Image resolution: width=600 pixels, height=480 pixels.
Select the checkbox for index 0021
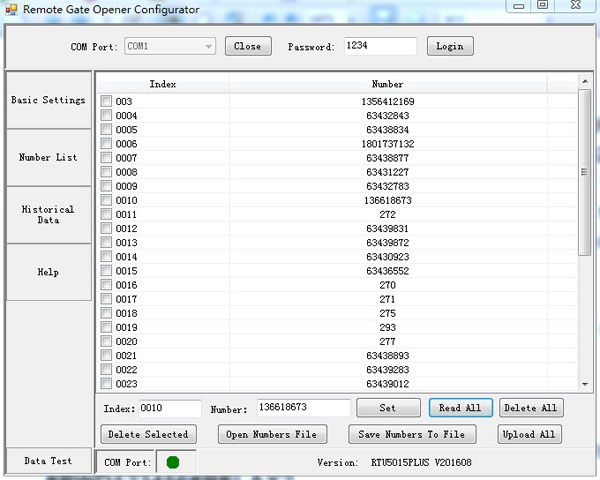coord(107,356)
